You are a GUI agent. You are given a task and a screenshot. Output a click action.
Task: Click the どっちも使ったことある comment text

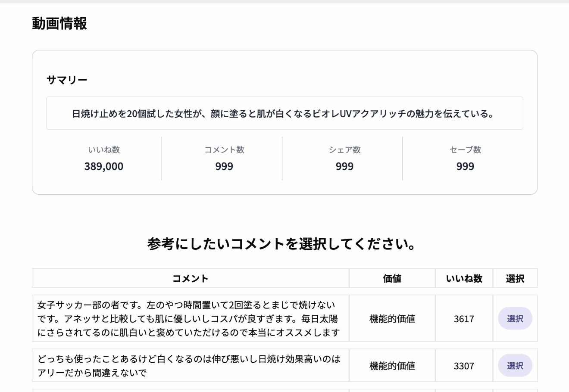[x=188, y=366]
